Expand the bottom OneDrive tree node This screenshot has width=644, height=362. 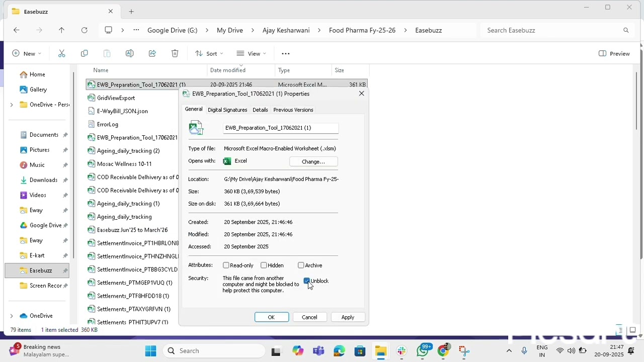point(12,316)
